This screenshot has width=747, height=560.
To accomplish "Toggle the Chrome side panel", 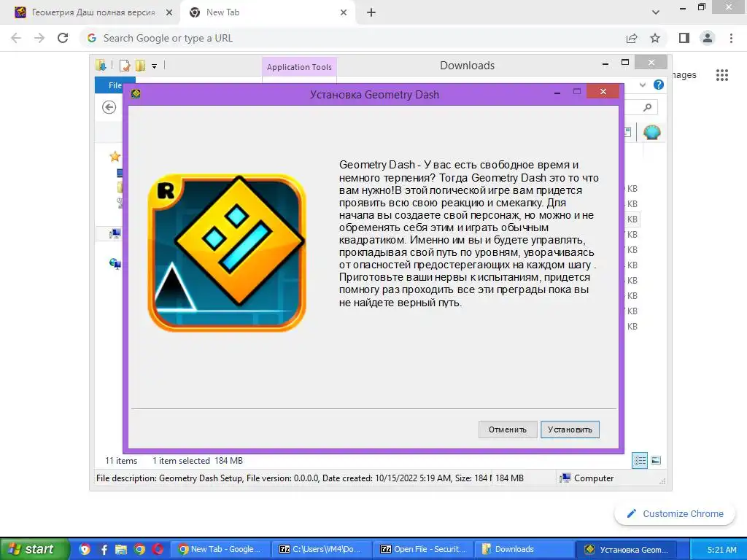I will point(684,38).
